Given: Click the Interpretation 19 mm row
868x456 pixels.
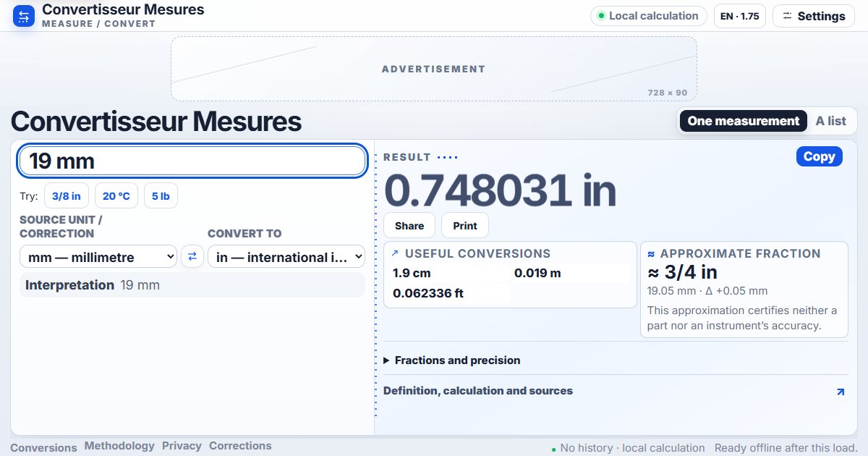Looking at the screenshot, I should 192,285.
